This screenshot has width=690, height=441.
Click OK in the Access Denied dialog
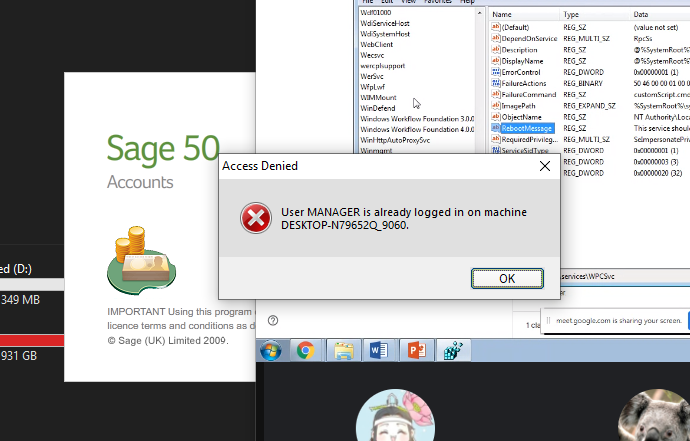(507, 279)
